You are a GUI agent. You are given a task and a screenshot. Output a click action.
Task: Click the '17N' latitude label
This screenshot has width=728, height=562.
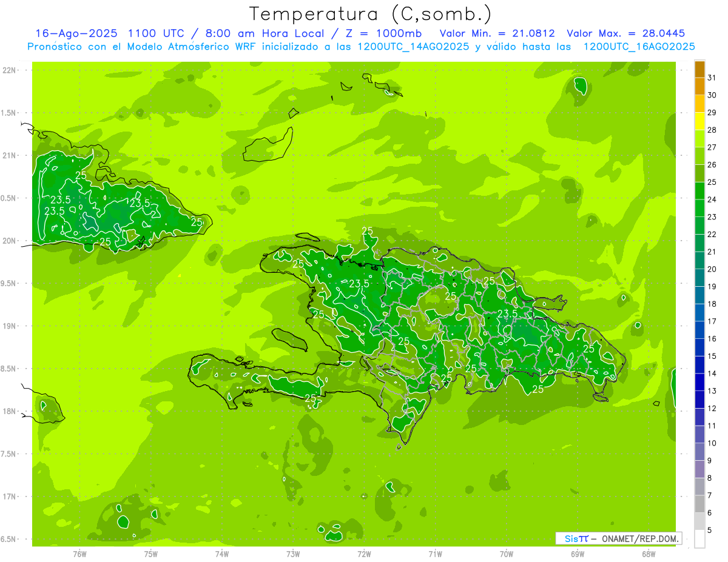point(9,497)
